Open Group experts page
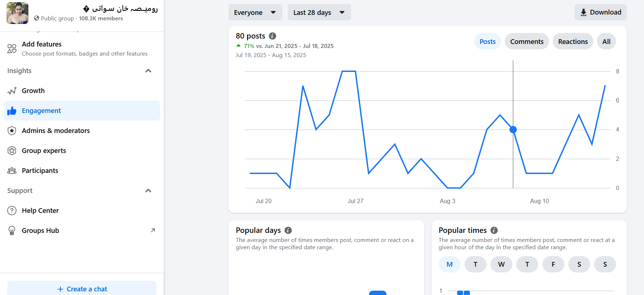This screenshot has height=295, width=644. click(82, 150)
